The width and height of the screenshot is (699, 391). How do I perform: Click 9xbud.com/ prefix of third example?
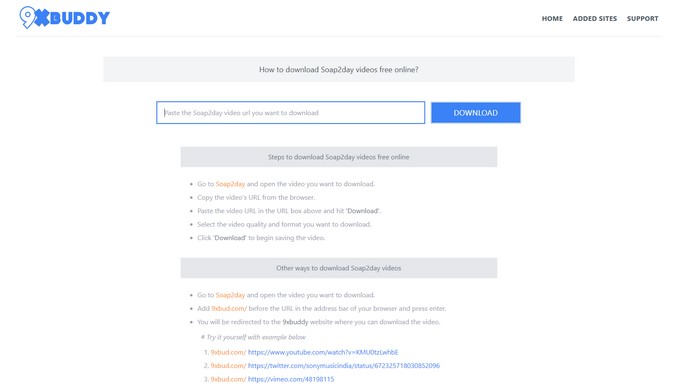(x=228, y=379)
